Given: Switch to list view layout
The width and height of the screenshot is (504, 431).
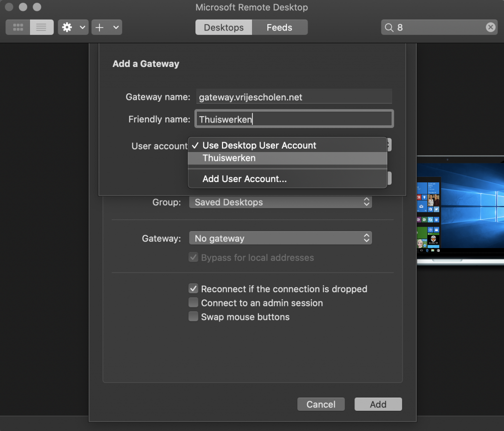Looking at the screenshot, I should pos(41,28).
